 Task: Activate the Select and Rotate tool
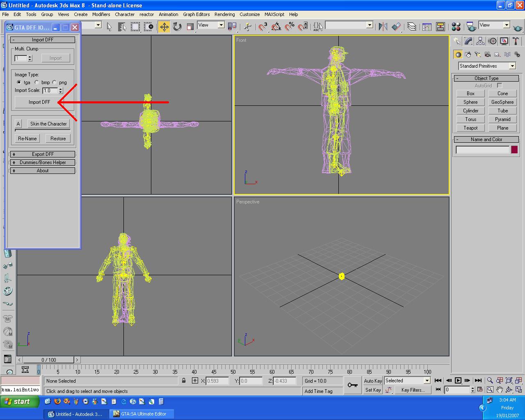point(177,27)
